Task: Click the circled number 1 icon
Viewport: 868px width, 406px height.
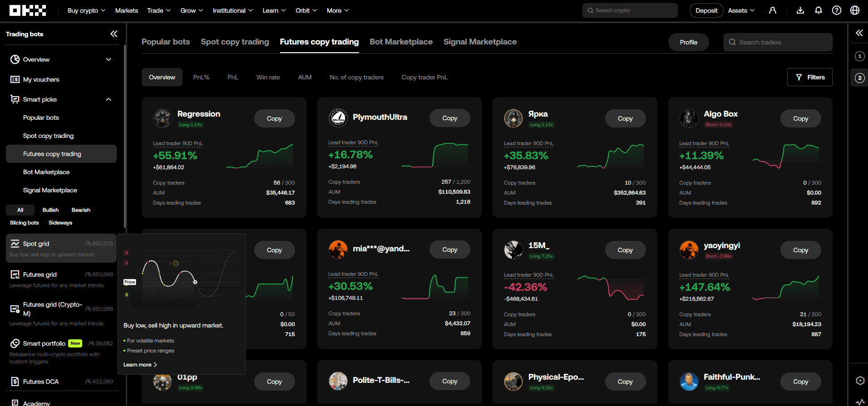Action: pyautogui.click(x=859, y=56)
